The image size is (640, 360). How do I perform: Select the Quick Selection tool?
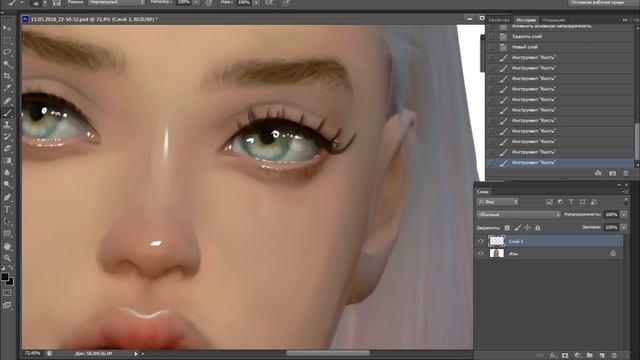7,64
